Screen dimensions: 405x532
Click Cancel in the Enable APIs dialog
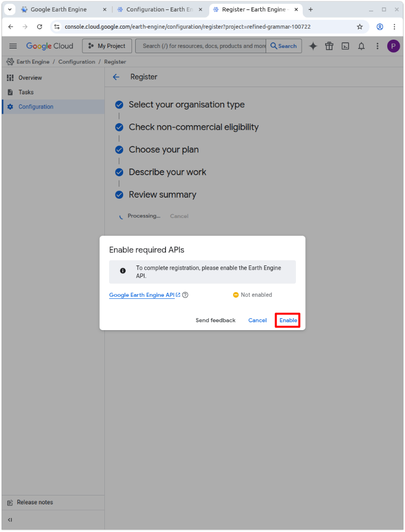click(x=257, y=320)
